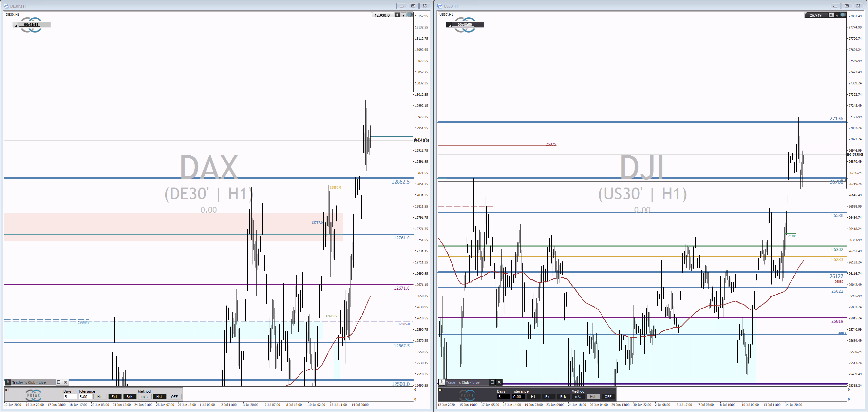Close the DE30',H1 chart window
Viewport: 868px width, 412px height.
tap(425, 6)
